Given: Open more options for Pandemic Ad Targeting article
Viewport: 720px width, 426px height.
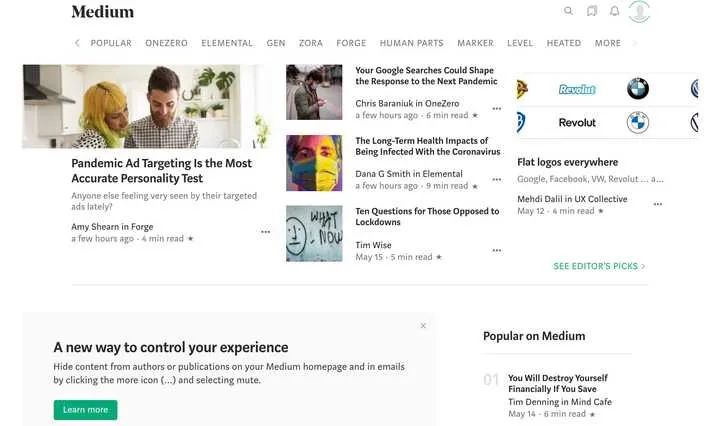Looking at the screenshot, I should (265, 232).
